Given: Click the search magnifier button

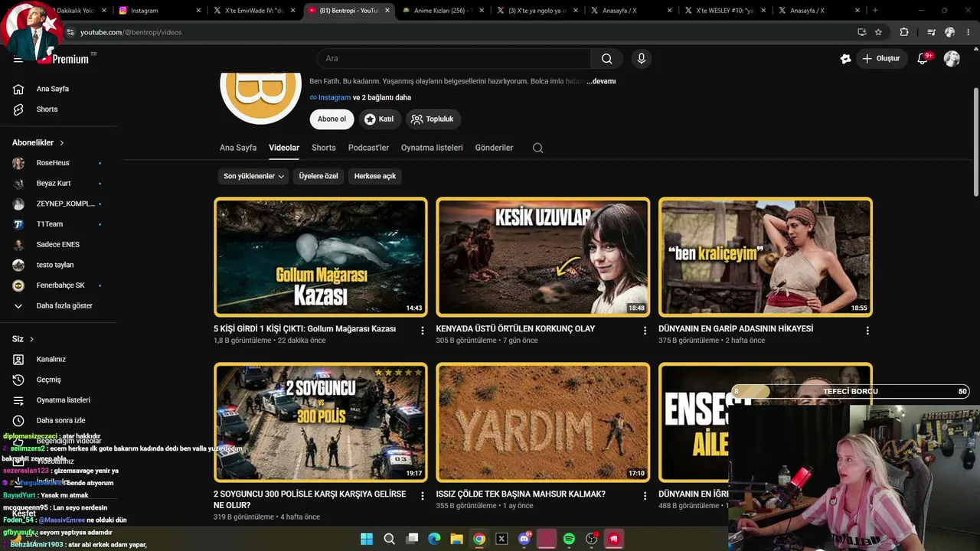Looking at the screenshot, I should tap(606, 59).
